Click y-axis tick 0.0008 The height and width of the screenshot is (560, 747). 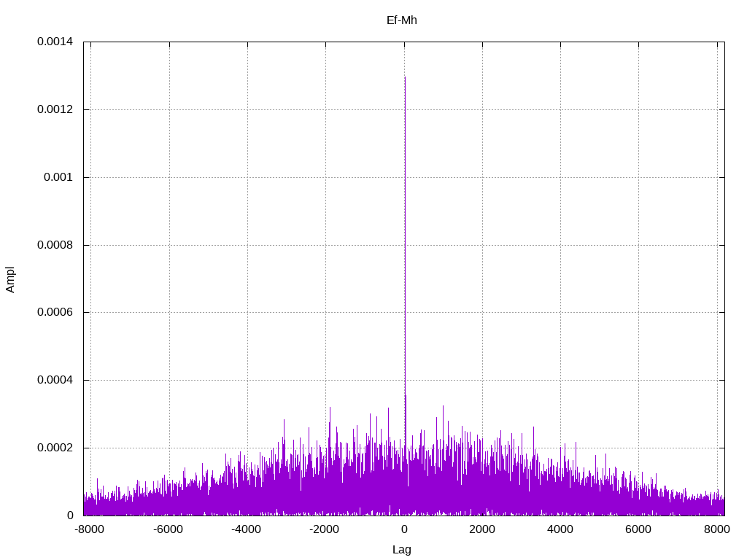[55, 245]
